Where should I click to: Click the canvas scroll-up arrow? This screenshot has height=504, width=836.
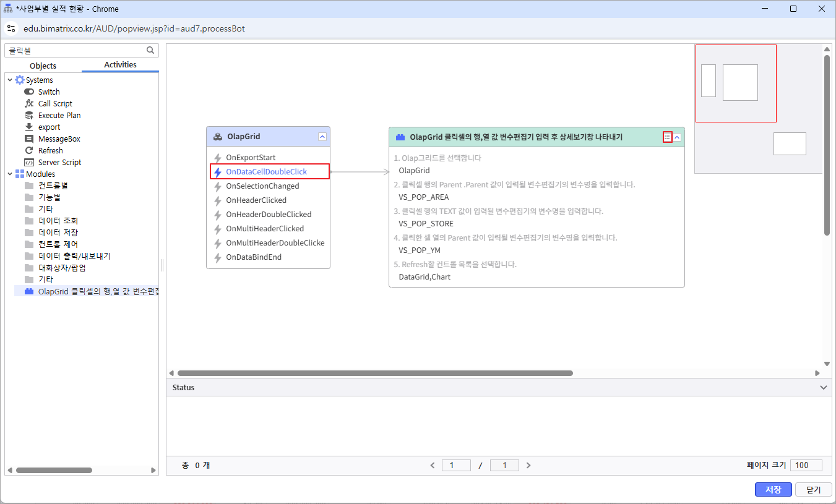pos(827,49)
